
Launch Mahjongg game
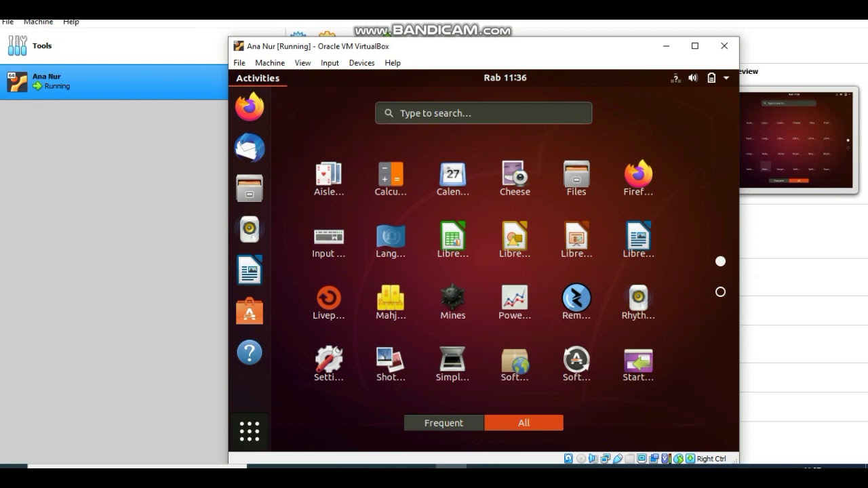coord(391,302)
